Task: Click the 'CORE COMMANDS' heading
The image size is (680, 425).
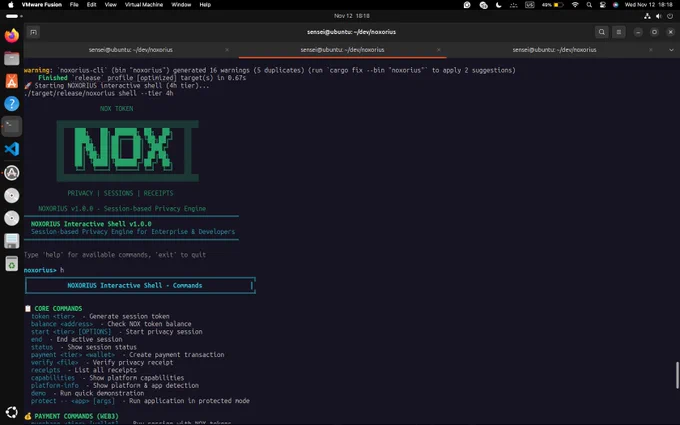Action: point(58,309)
